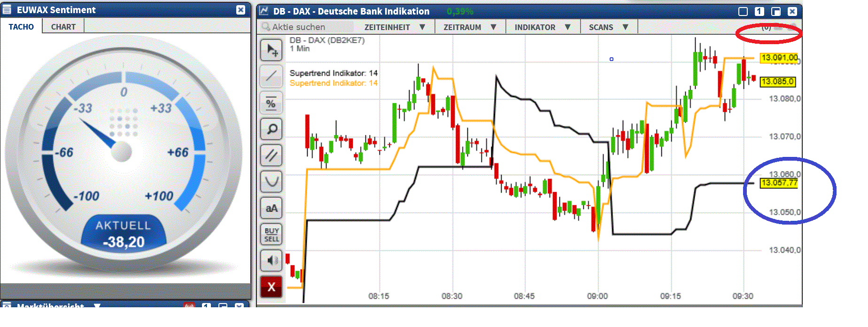Select the aA text annotation tool
The width and height of the screenshot is (868, 327).
271,208
